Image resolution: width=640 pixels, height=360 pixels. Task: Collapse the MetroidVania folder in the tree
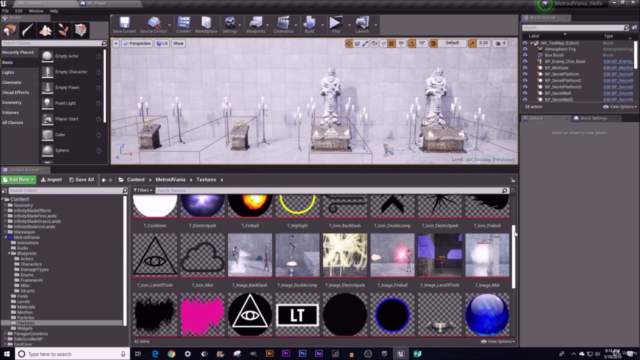click(x=6, y=238)
